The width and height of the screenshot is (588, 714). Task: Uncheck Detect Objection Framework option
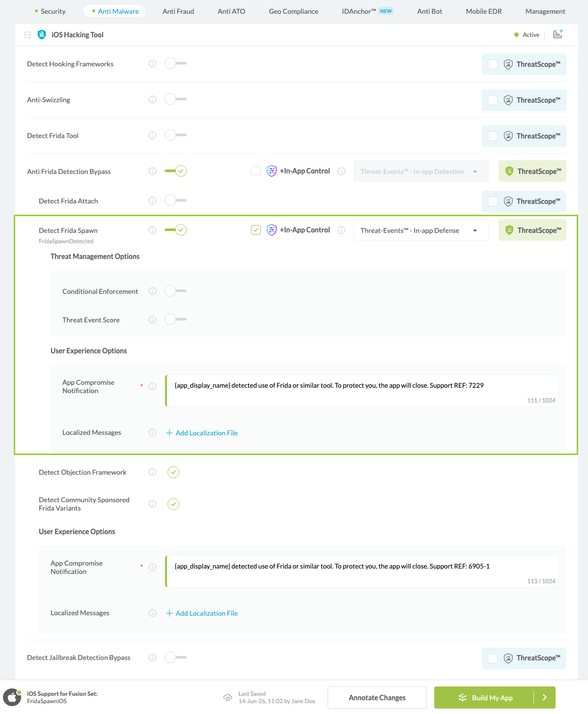[x=173, y=472]
